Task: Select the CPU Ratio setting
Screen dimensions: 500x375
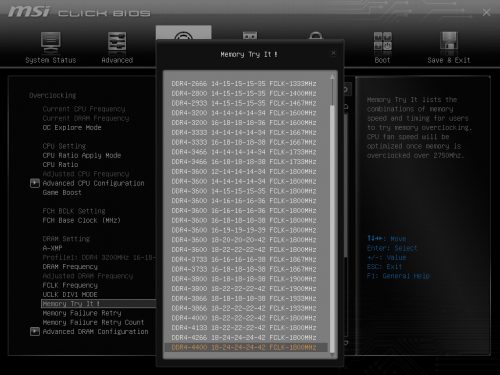Action: pyautogui.click(x=60, y=165)
